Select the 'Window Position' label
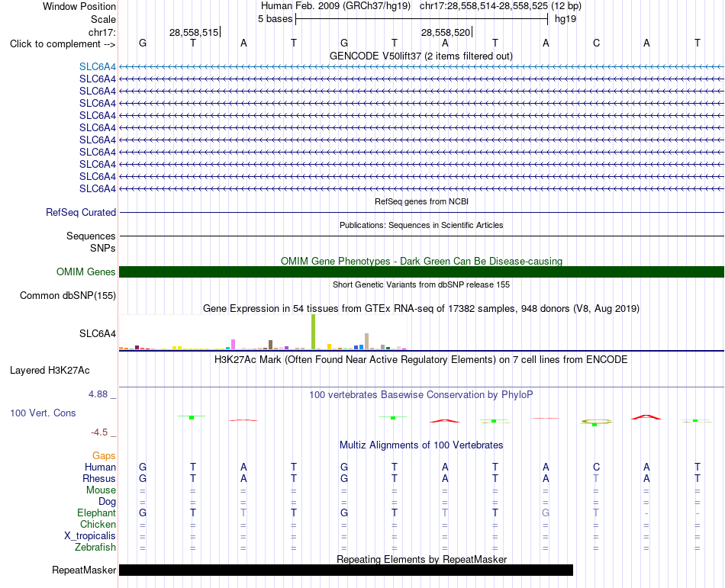The width and height of the screenshot is (725, 588). click(79, 6)
